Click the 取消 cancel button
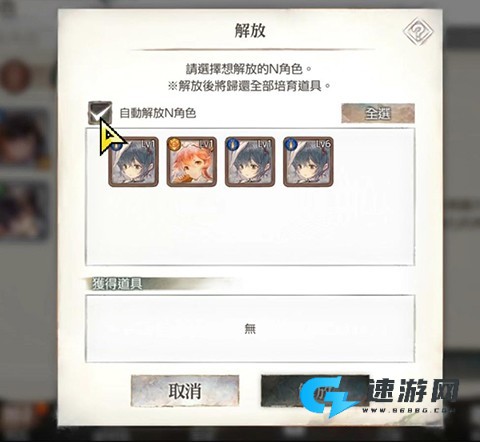Image resolution: width=480 pixels, height=442 pixels. (x=185, y=391)
